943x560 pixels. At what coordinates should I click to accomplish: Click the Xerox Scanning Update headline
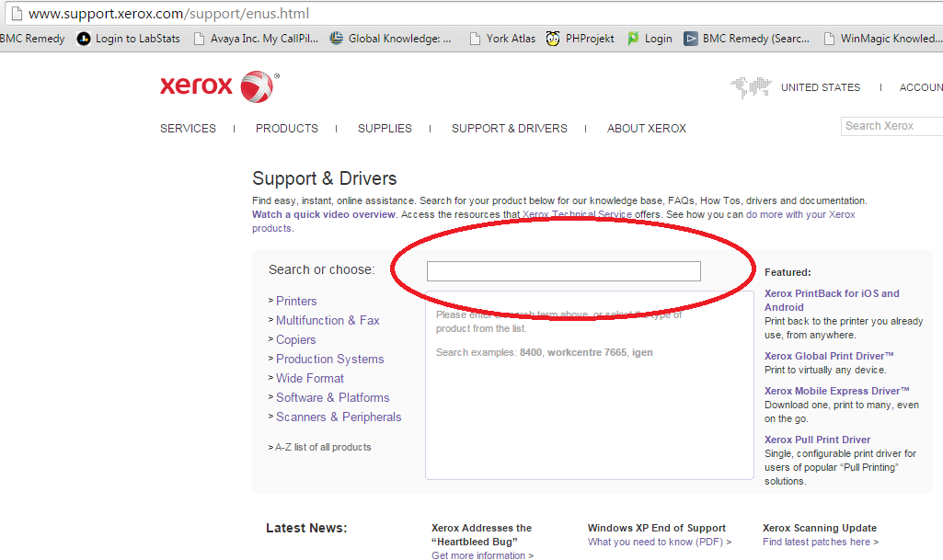(x=820, y=528)
